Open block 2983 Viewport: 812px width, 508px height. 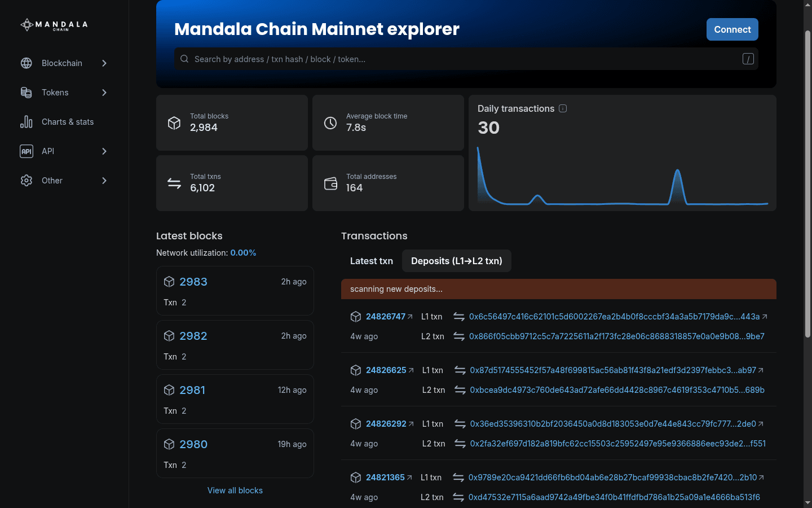pos(193,282)
